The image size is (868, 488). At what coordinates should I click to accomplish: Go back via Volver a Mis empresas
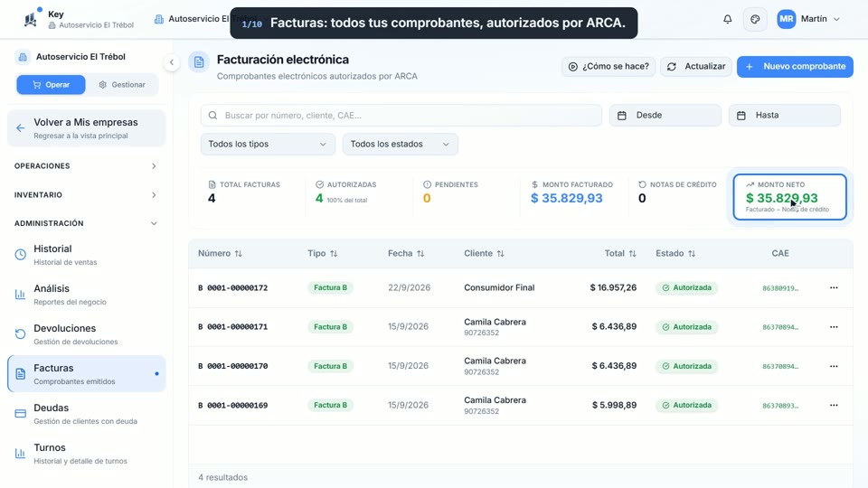pyautogui.click(x=87, y=128)
